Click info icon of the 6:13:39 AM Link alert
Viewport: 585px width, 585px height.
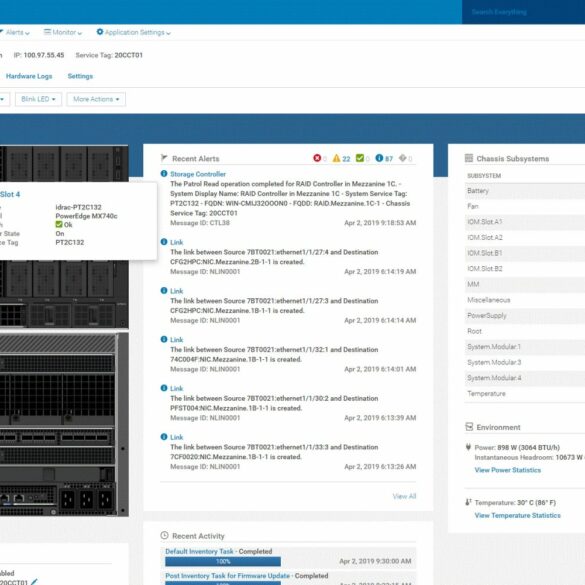(x=164, y=388)
